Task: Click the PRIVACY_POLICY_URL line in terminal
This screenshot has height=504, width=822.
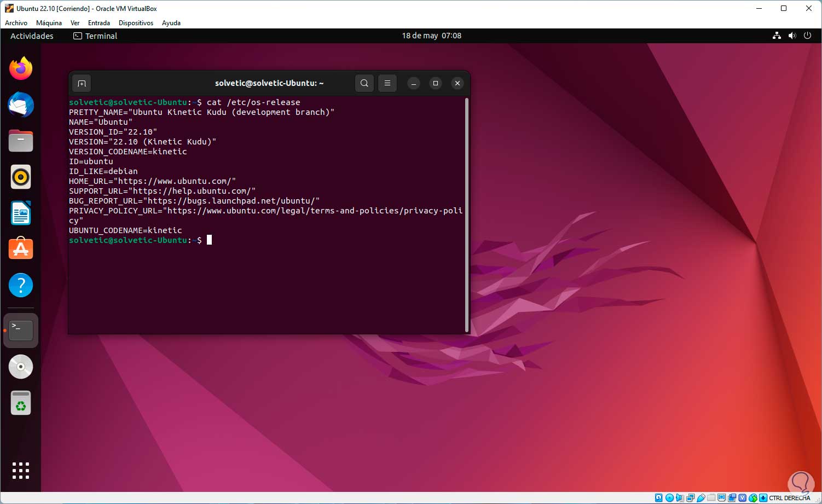Action: coord(266,216)
